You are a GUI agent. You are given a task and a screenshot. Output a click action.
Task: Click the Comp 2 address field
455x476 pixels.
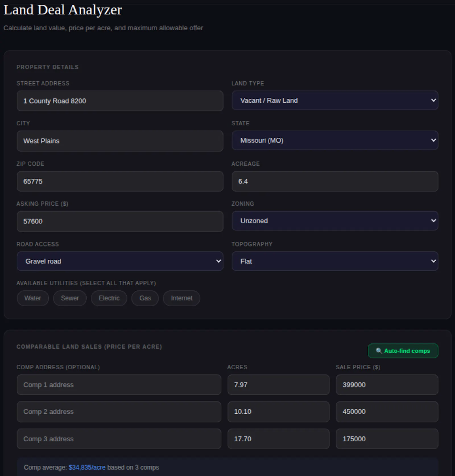tap(119, 411)
